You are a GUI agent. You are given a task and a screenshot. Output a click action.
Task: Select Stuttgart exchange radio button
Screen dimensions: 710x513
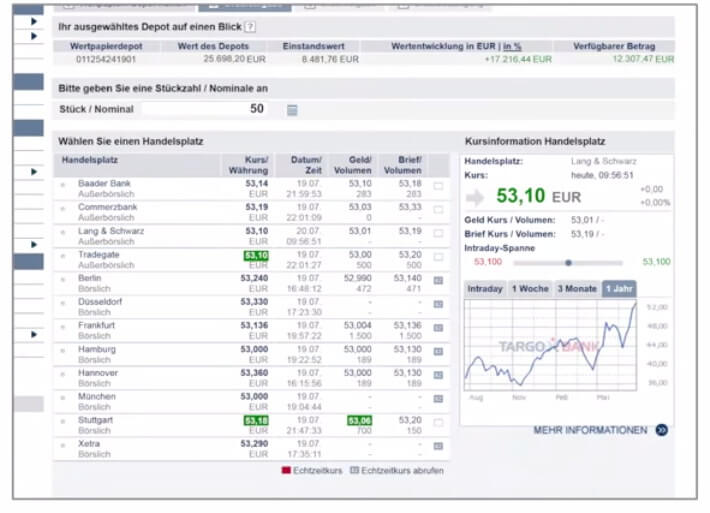coord(63,421)
